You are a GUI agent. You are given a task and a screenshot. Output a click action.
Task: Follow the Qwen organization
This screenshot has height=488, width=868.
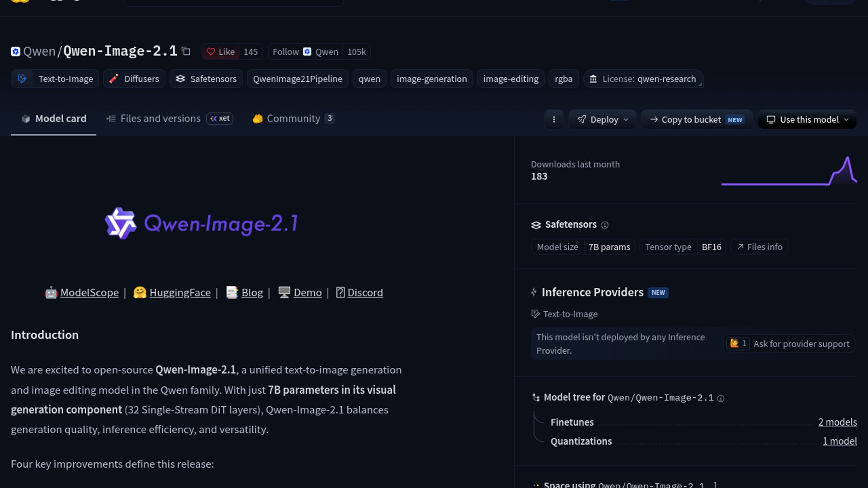(x=305, y=52)
